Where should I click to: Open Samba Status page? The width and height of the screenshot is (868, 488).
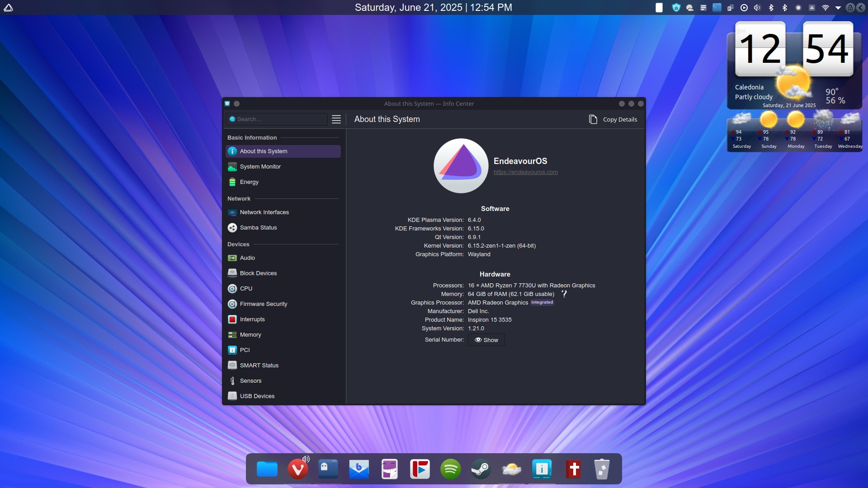pyautogui.click(x=258, y=228)
